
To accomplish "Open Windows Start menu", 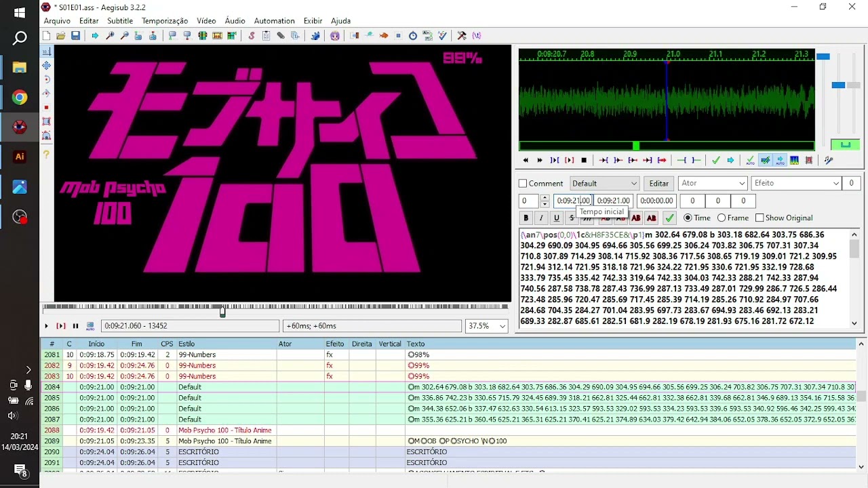I will [20, 12].
